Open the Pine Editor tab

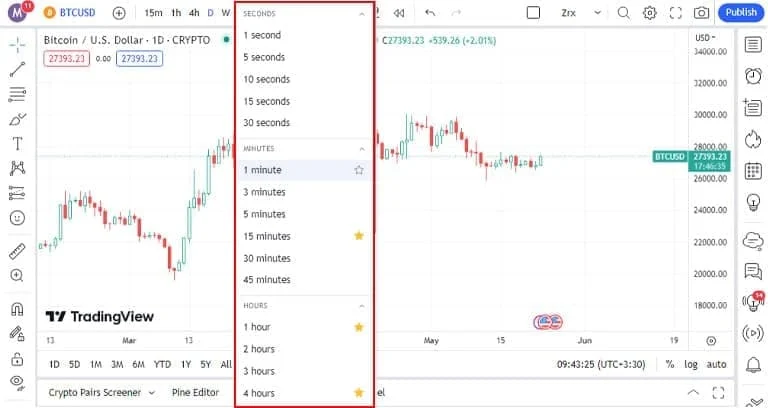195,392
